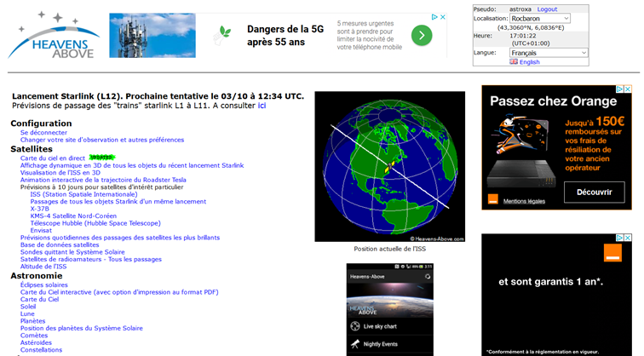
Task: Open Envisat predictions link
Action: pyautogui.click(x=41, y=230)
